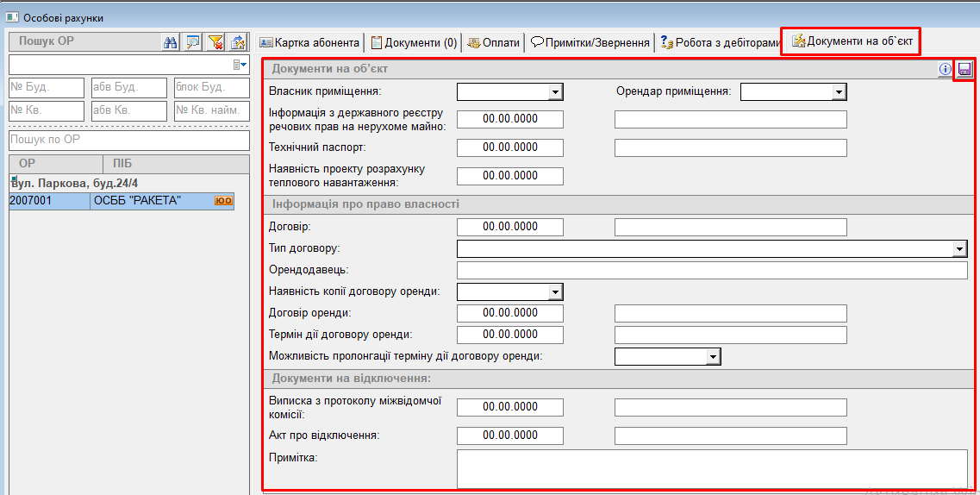Click the binoculars search icon

[x=171, y=42]
